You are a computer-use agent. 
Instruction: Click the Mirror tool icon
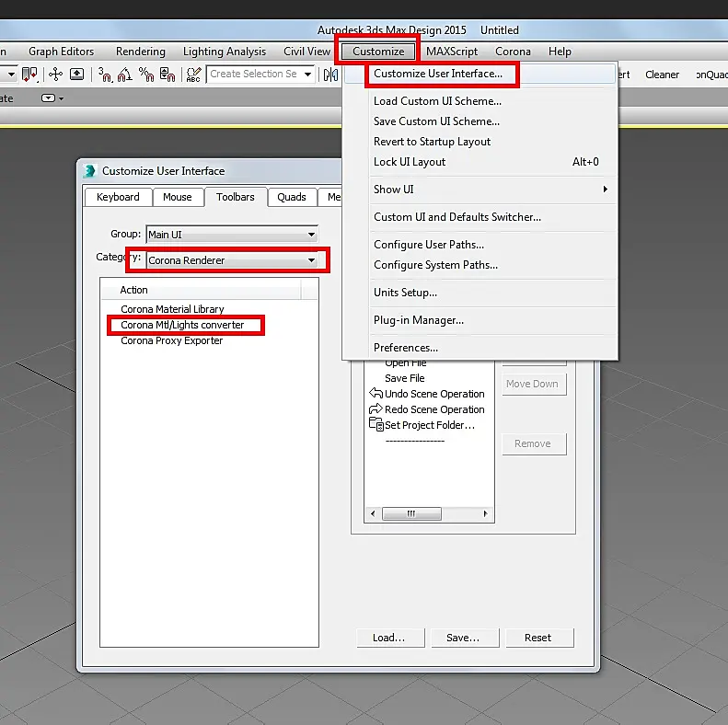[x=330, y=75]
